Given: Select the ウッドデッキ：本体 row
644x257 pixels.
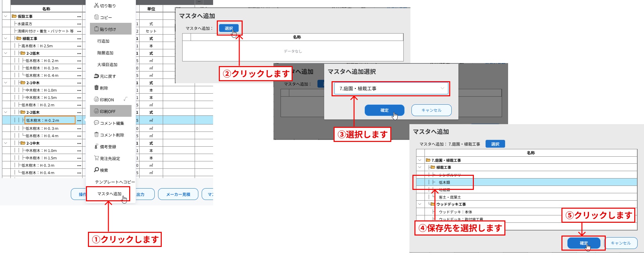Looking at the screenshot, I should (x=527, y=212).
